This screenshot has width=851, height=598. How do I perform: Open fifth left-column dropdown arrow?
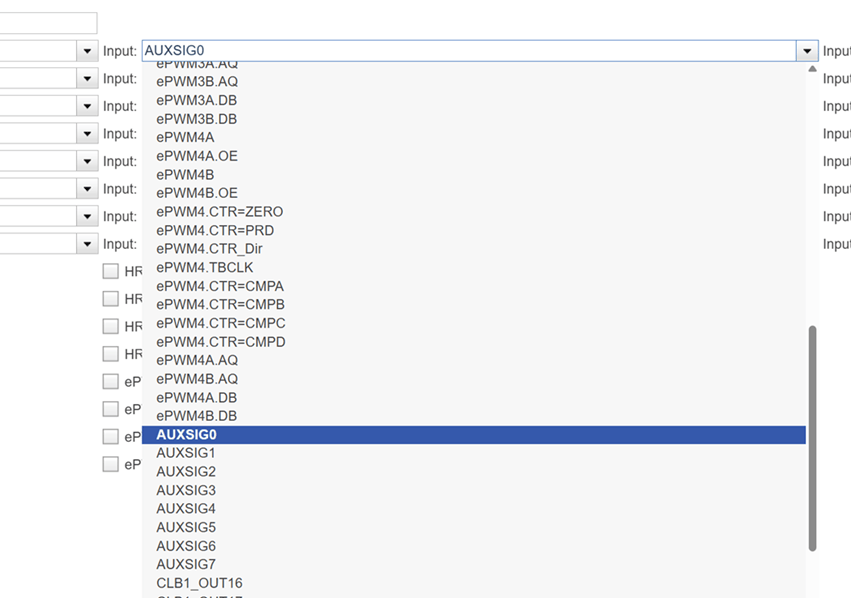[87, 161]
